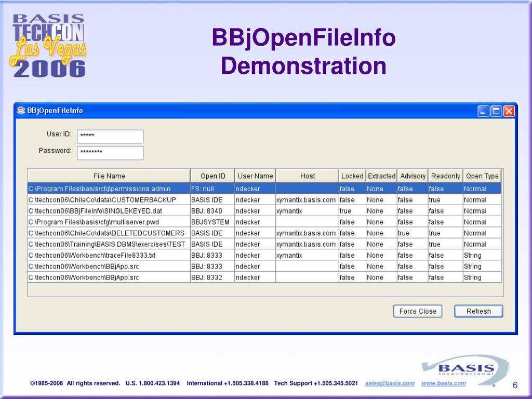
Task: Select BBjApp.src row with BBJ: 8333
Action: (264, 267)
